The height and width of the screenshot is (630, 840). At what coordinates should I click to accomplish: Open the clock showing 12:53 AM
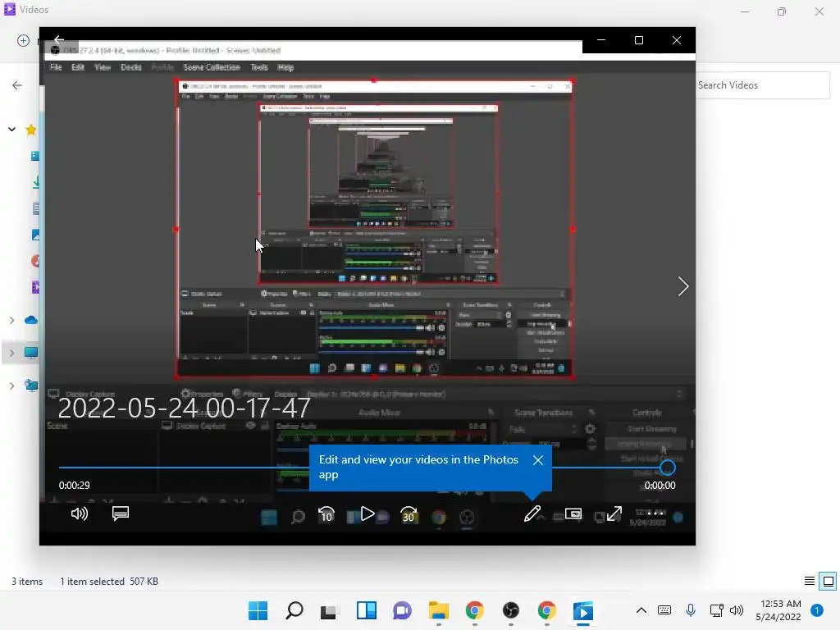tap(778, 610)
